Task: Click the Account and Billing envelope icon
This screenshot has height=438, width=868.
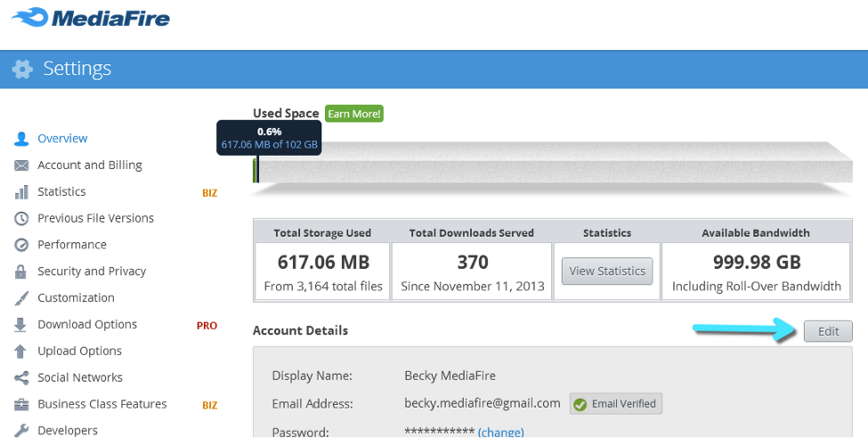Action: tap(21, 166)
